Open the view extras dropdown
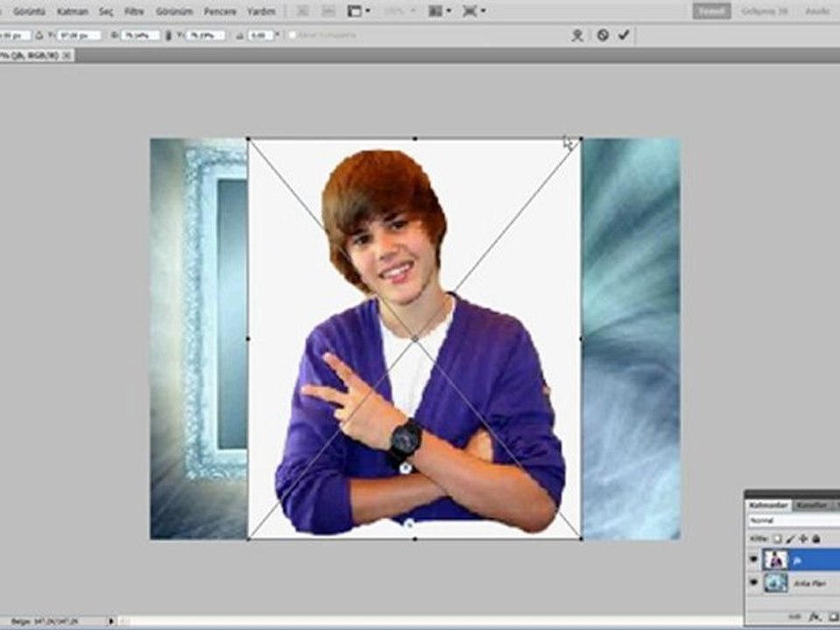The image size is (840, 630). tap(359, 10)
